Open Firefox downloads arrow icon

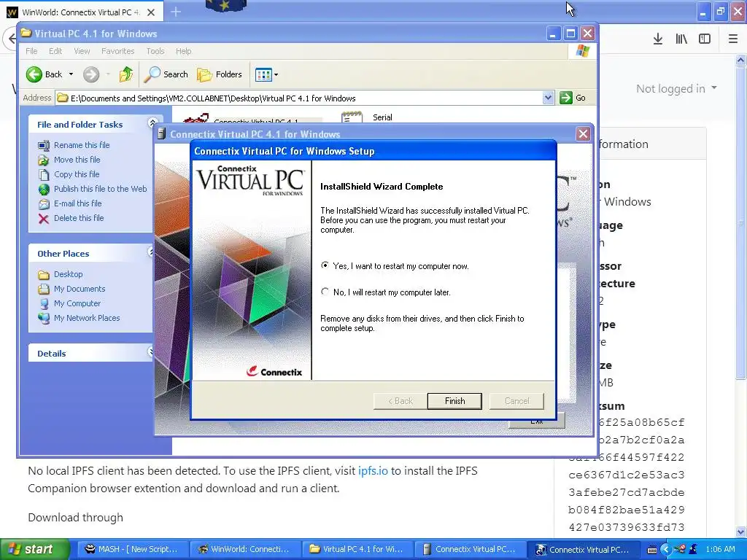(658, 39)
